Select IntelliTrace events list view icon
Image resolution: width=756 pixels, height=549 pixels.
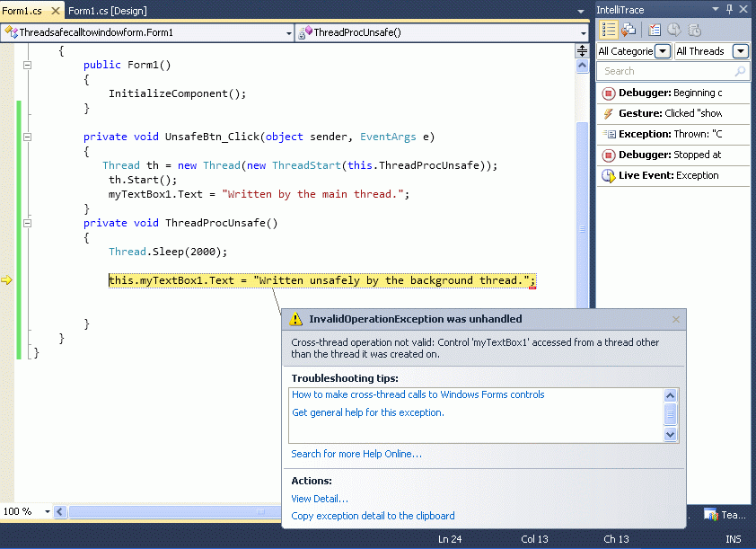pos(608,30)
